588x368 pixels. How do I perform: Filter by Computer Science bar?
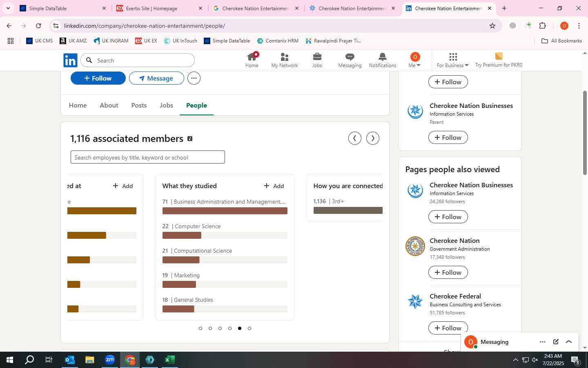pos(225,235)
